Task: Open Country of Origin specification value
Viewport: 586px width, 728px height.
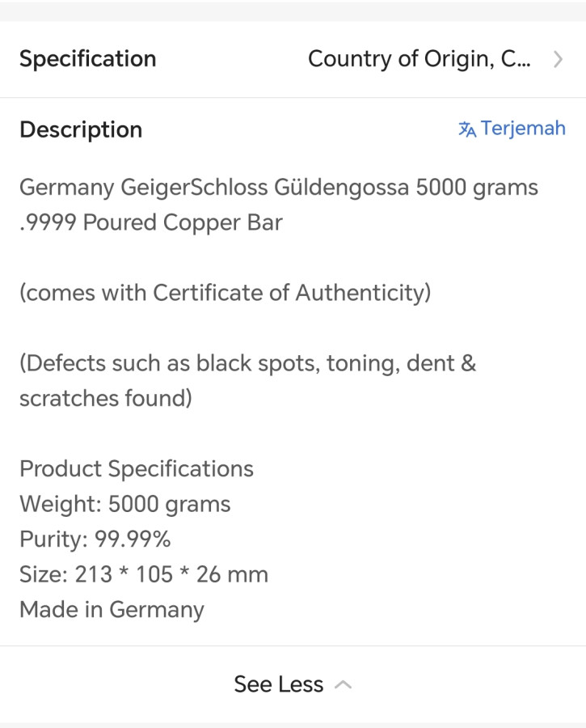Action: (419, 59)
